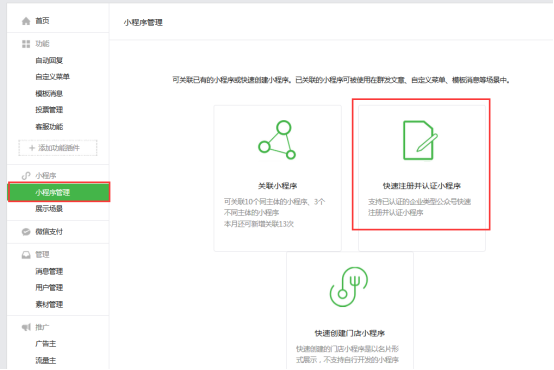Click the 添加功能插件 dashed button
Viewport: 554px width, 370px height.
(x=58, y=148)
